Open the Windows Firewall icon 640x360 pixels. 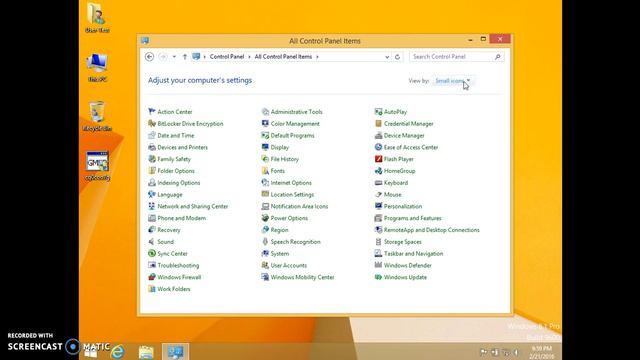click(x=152, y=277)
